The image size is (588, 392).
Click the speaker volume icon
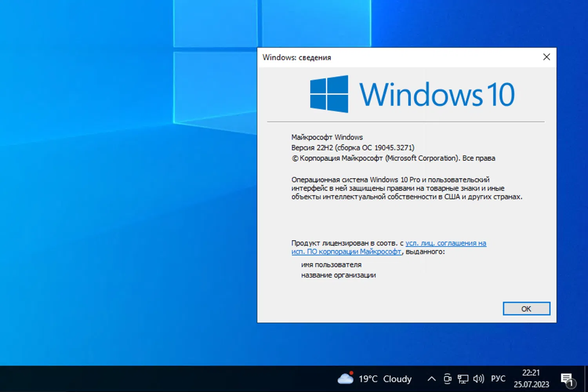click(x=478, y=378)
